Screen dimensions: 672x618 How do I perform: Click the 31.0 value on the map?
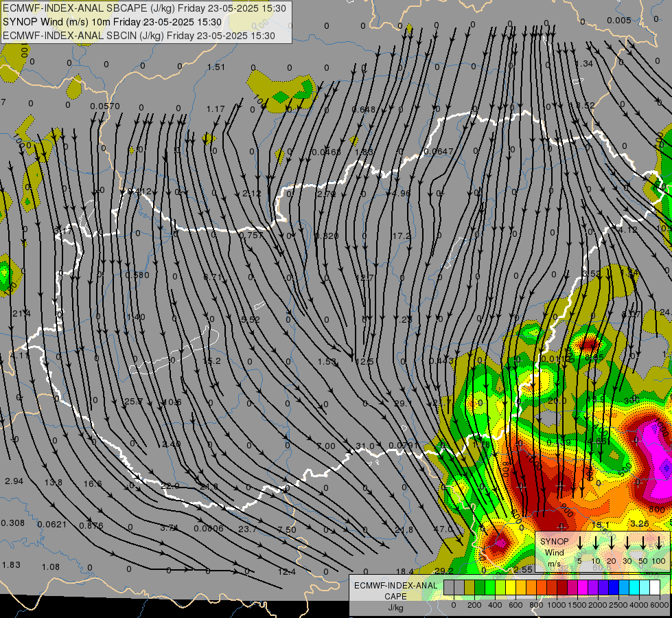pyautogui.click(x=364, y=446)
